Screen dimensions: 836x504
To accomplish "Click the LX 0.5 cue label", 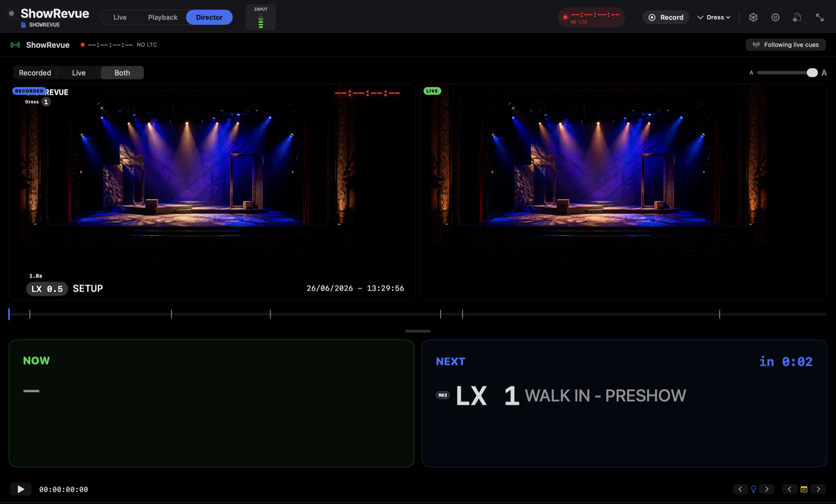I will (47, 289).
